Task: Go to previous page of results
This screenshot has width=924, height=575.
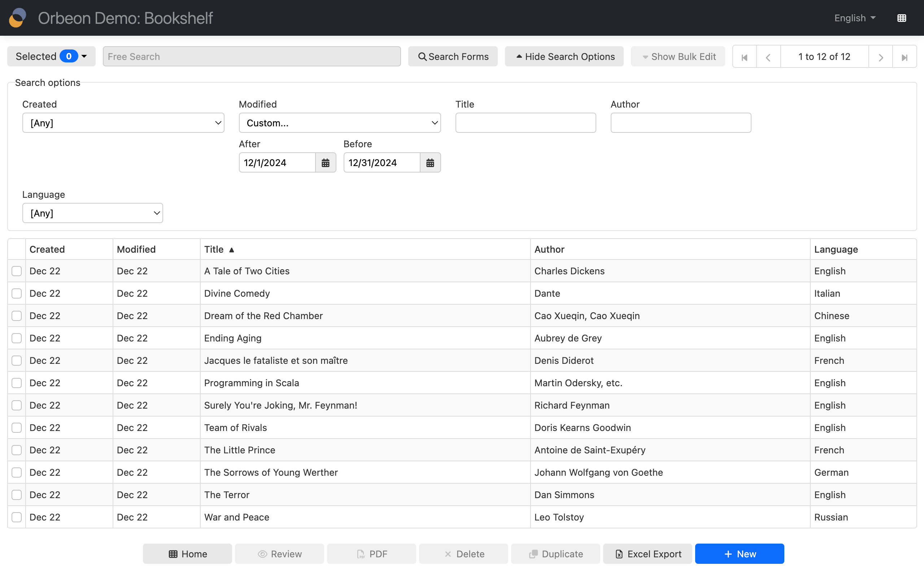Action: pos(768,57)
